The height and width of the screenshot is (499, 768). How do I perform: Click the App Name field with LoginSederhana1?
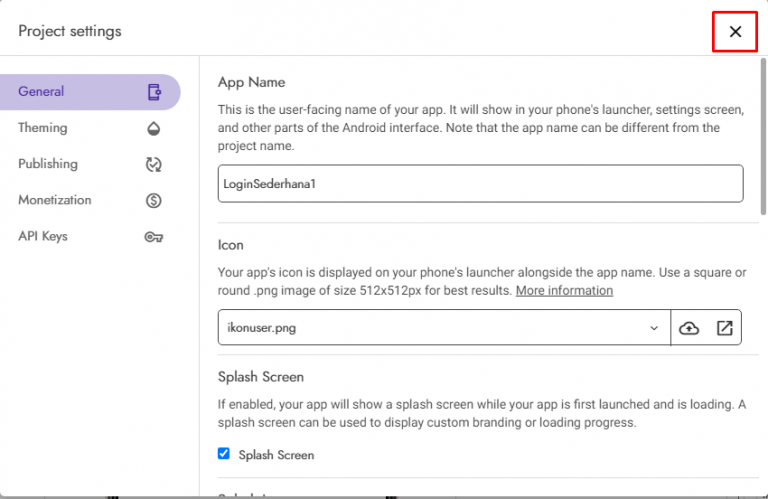(x=480, y=184)
